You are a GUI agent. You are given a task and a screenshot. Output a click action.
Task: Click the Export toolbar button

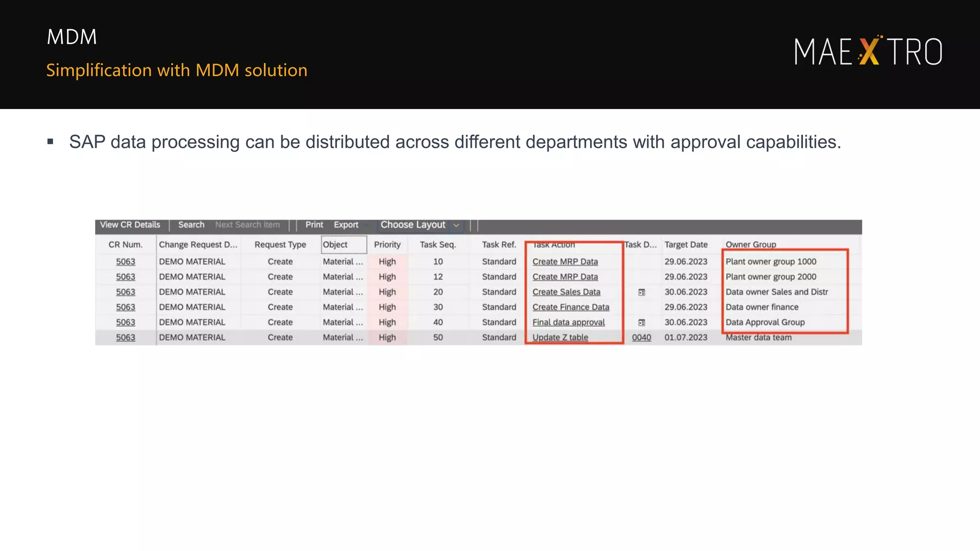(x=346, y=225)
